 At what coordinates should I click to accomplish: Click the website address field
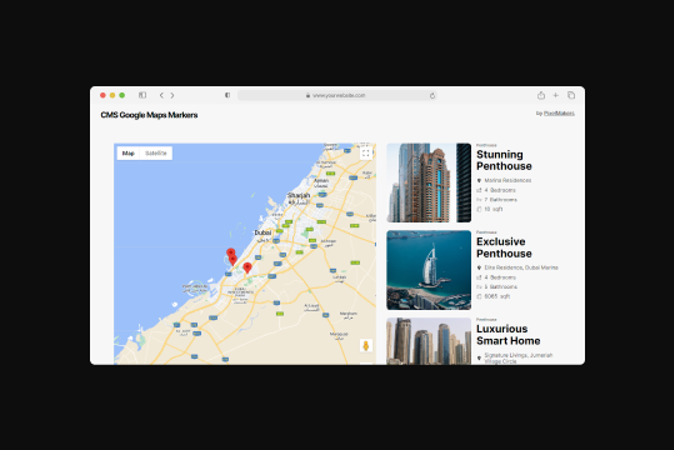[337, 95]
